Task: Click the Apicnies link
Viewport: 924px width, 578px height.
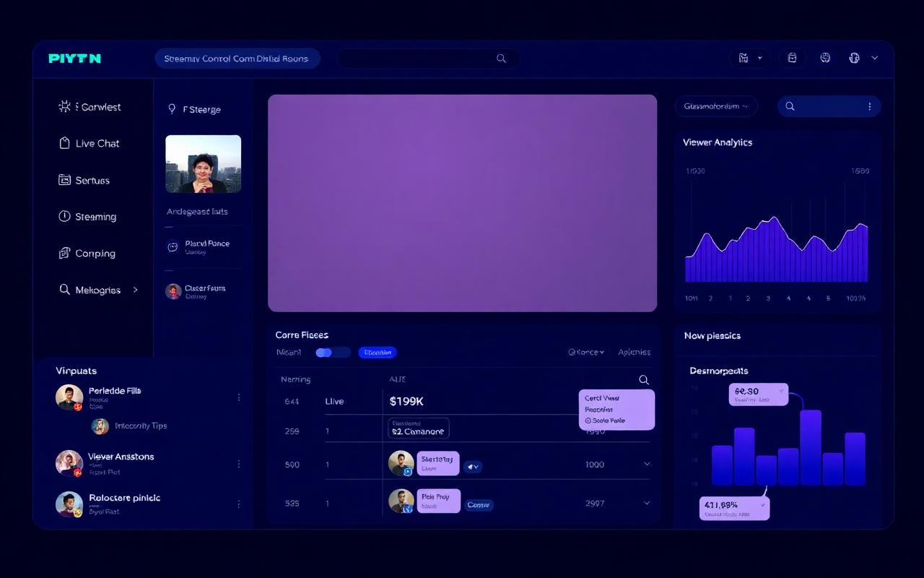Action: pyautogui.click(x=634, y=353)
